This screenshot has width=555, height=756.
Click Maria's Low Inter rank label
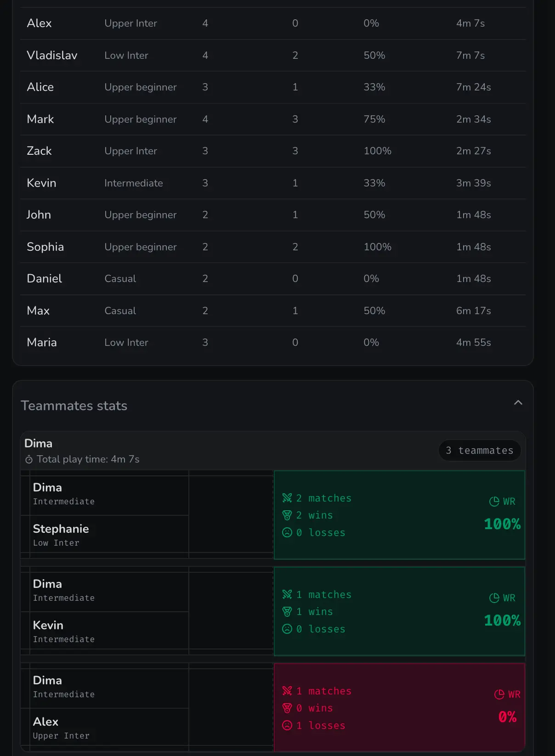click(126, 342)
